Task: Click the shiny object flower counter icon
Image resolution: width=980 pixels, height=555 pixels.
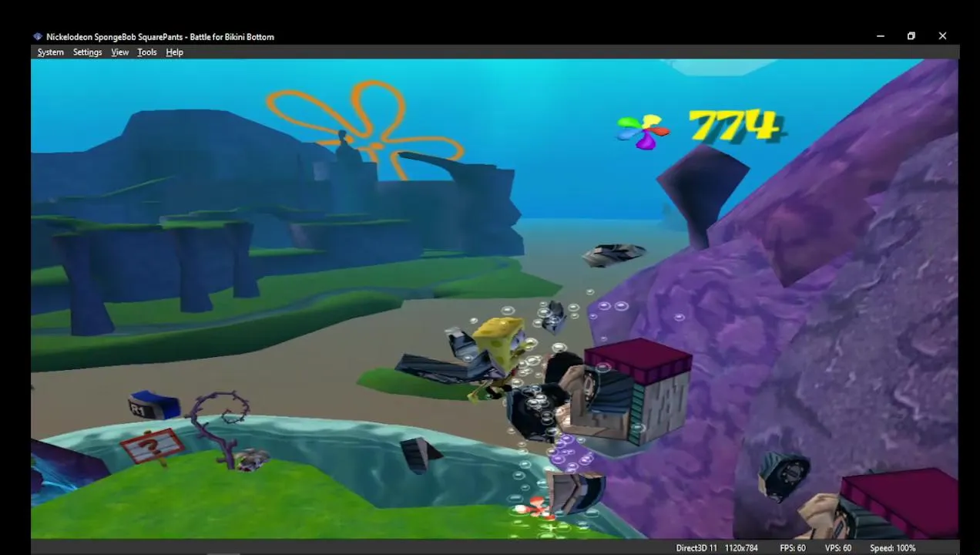Action: (643, 131)
